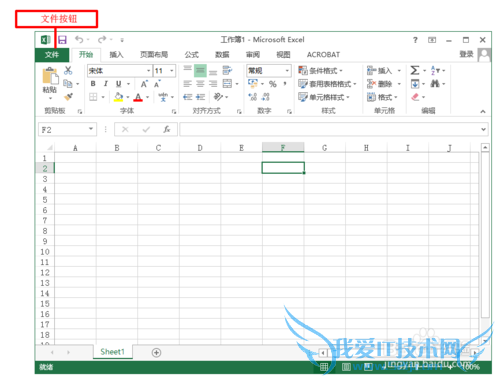The image size is (500, 381).
Task: Open the font size dropdown showing 11
Action: (x=172, y=71)
